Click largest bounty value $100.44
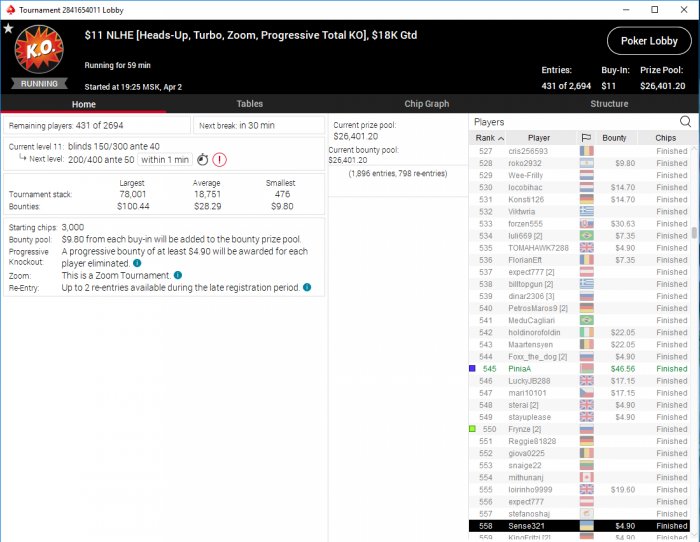Viewport: 700px width, 542px height. click(133, 206)
